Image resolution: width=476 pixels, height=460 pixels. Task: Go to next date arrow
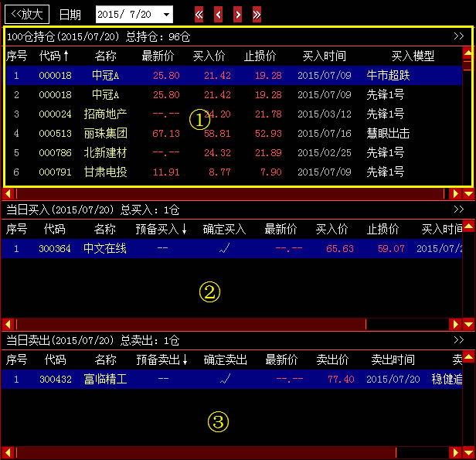[x=237, y=15]
